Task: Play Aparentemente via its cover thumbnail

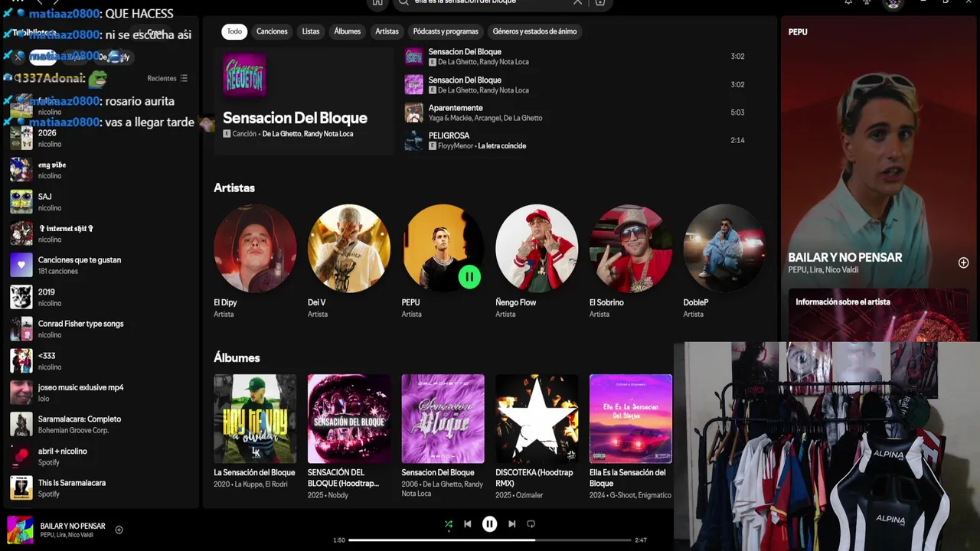Action: pyautogui.click(x=414, y=112)
